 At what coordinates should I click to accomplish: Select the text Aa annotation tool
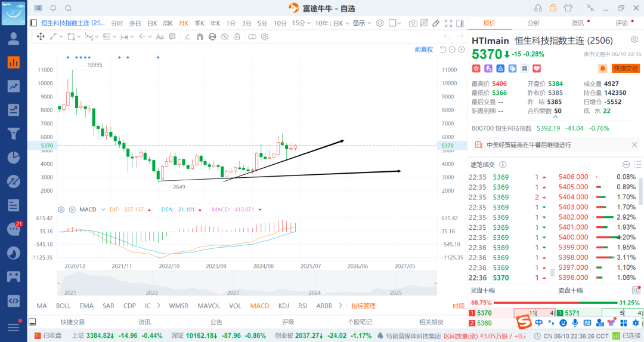pos(160,36)
